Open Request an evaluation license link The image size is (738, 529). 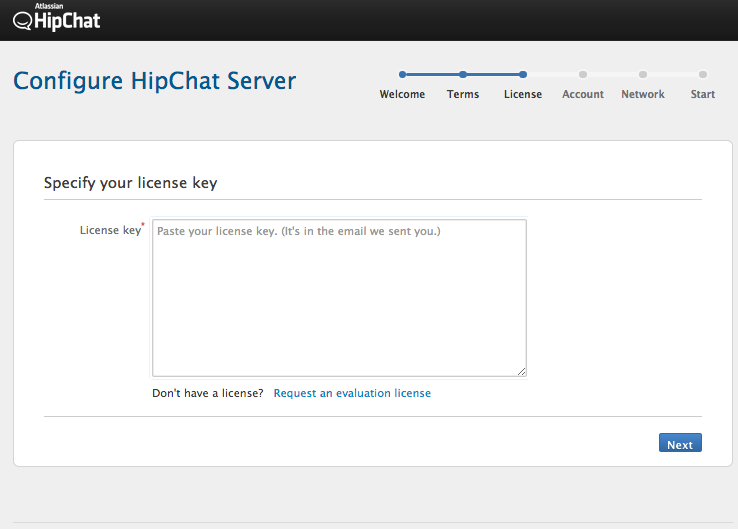[x=352, y=393]
